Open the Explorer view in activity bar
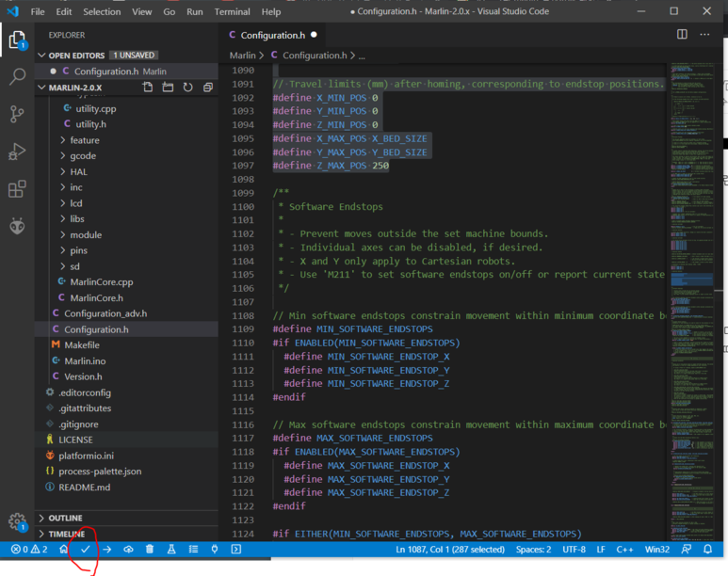 18,40
